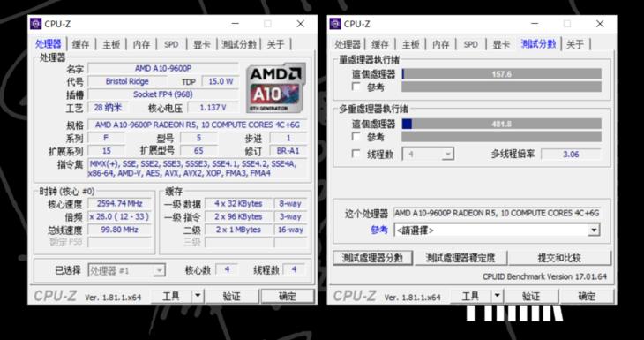Open 显卡 tab in left window

(x=202, y=44)
